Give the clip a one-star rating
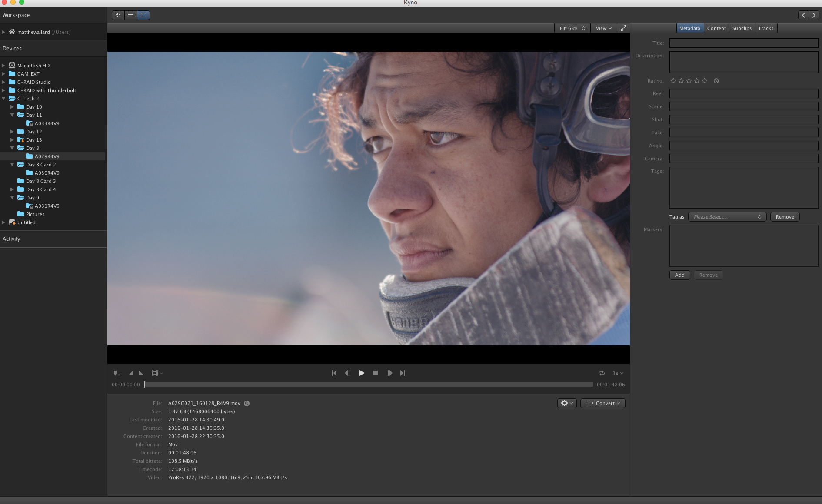 (x=673, y=81)
